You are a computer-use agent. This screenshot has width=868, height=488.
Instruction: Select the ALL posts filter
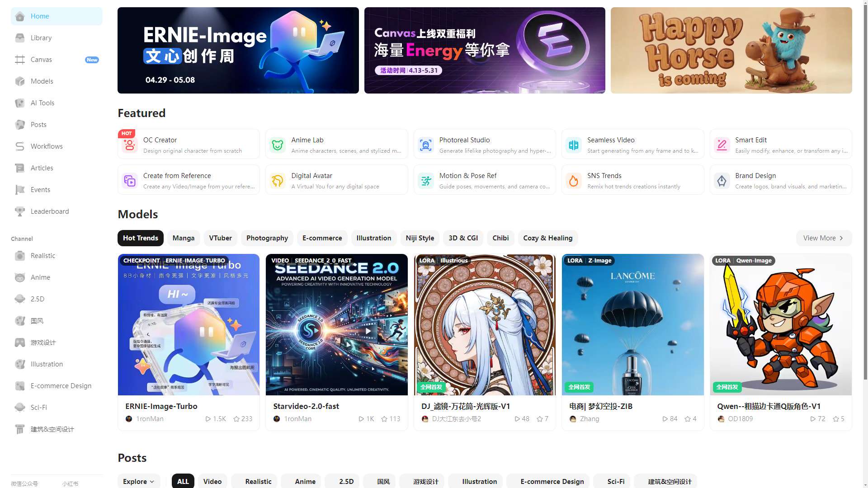pos(183,481)
